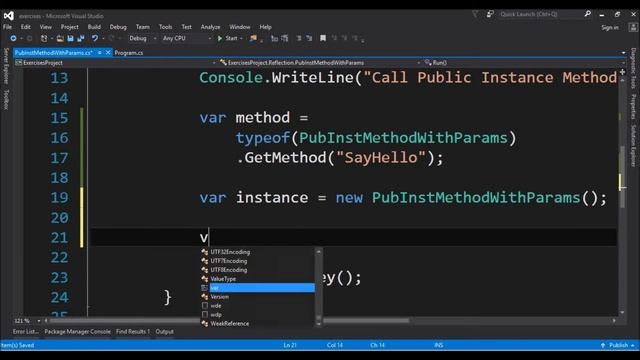Open the Output panel tab
The height and width of the screenshot is (360, 640).
[x=164, y=331]
